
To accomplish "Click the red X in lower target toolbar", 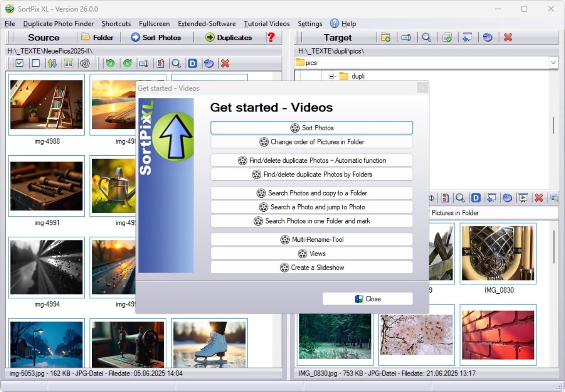I will point(539,198).
